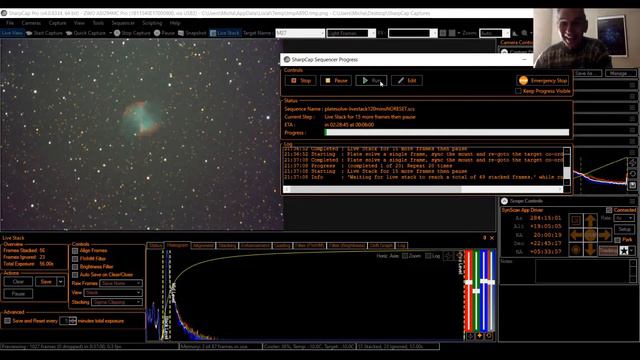Take a Snapshot from the toolbar
The height and width of the screenshot is (360, 640).
192,33
